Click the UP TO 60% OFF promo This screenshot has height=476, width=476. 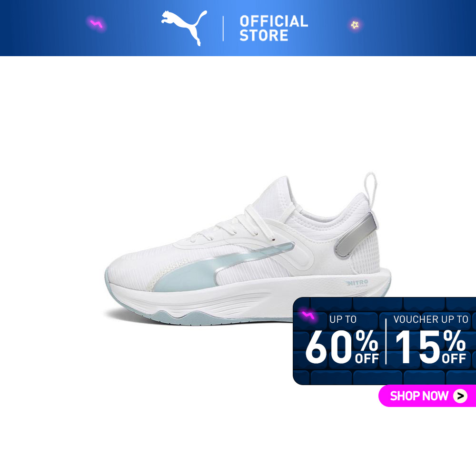click(x=342, y=339)
